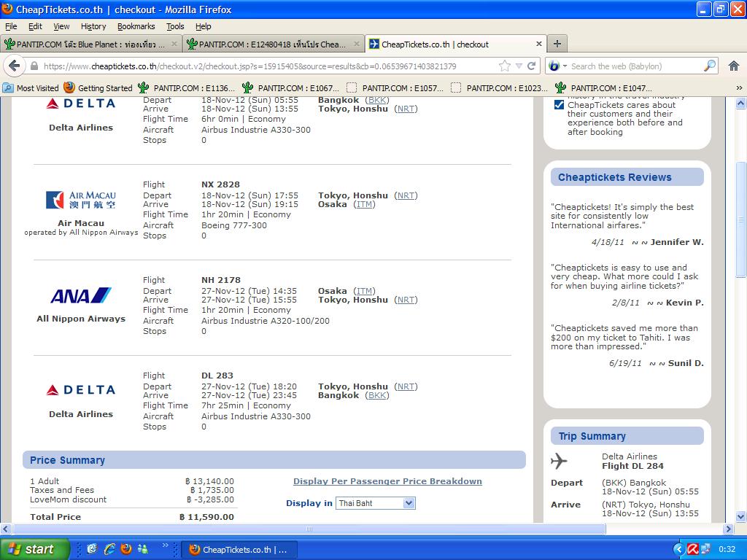Open the View menu
The width and height of the screenshot is (747, 560).
[61, 26]
